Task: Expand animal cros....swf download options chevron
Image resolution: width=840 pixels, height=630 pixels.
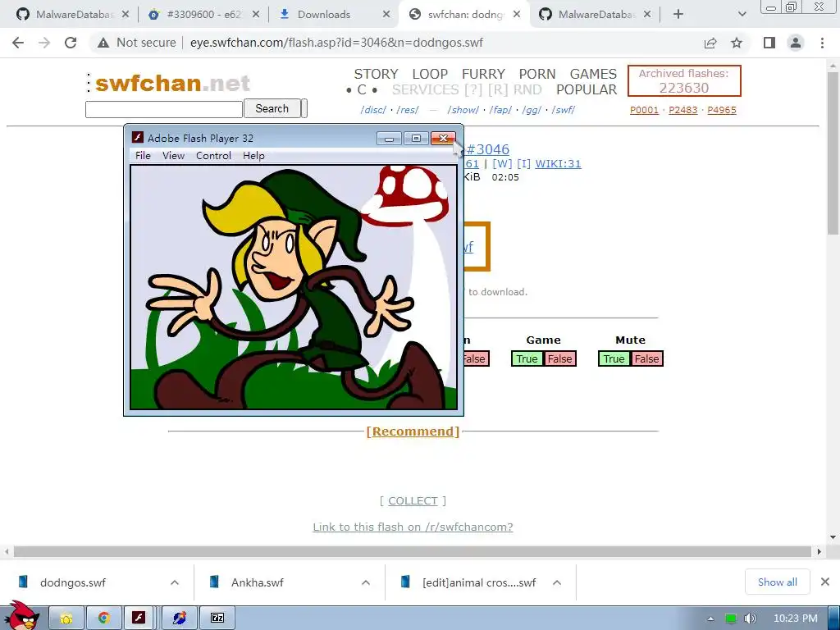Action: [557, 582]
